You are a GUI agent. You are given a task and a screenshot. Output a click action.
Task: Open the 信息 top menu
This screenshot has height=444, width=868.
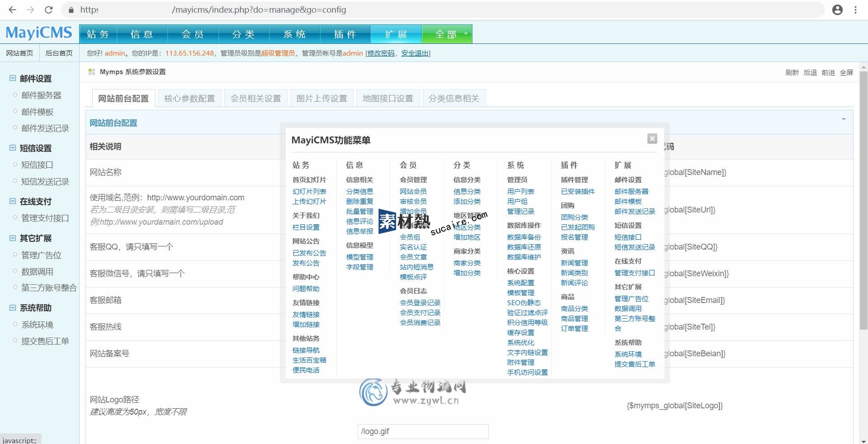click(142, 34)
